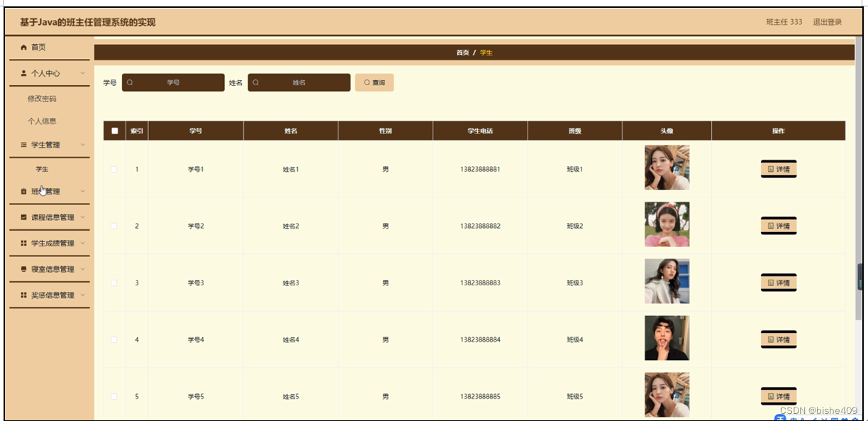Click the 班级2 cell
The height and width of the screenshot is (421, 868).
pyautogui.click(x=574, y=226)
